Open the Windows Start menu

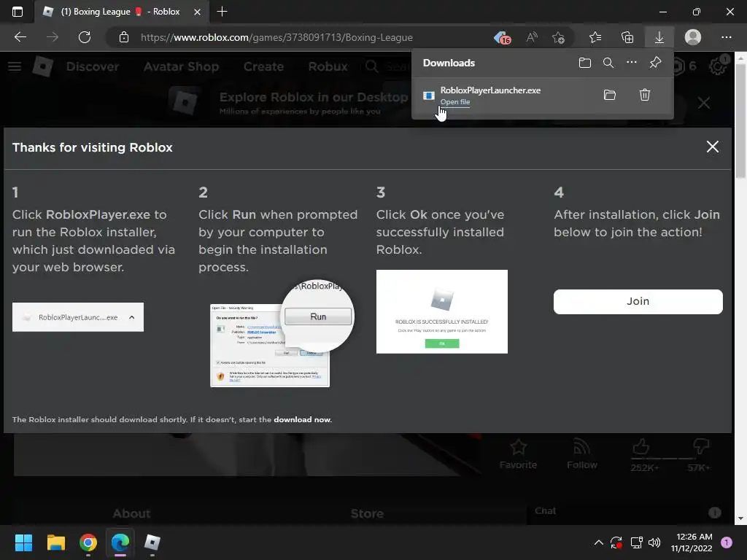(23, 542)
